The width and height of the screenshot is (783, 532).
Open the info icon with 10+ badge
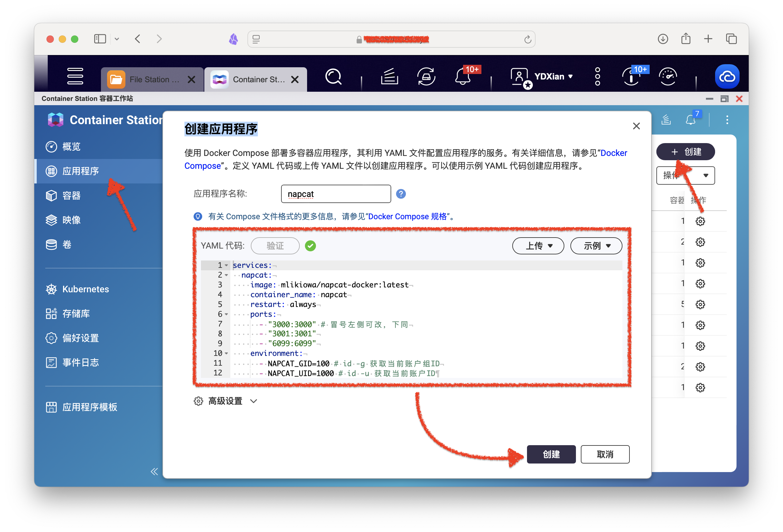[x=631, y=76]
